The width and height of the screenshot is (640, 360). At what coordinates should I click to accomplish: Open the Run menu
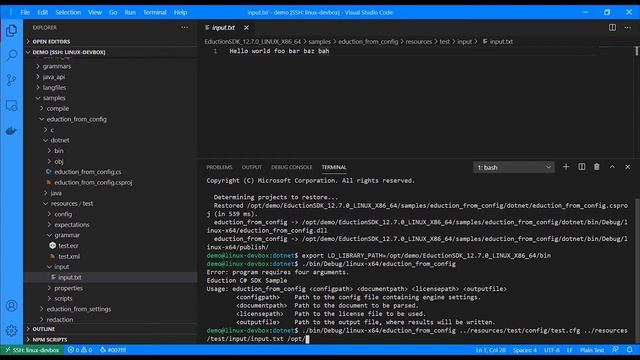(x=130, y=12)
